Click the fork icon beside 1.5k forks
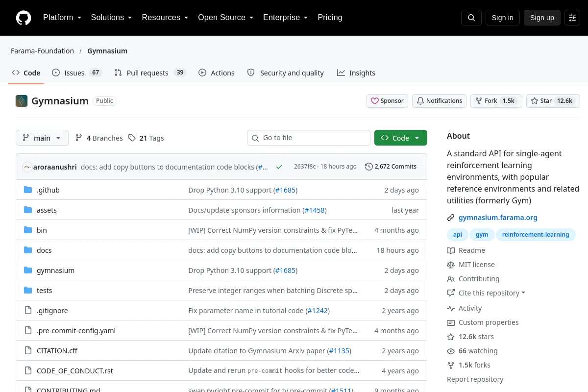Viewport: 588px width, 392px height. 451,365
